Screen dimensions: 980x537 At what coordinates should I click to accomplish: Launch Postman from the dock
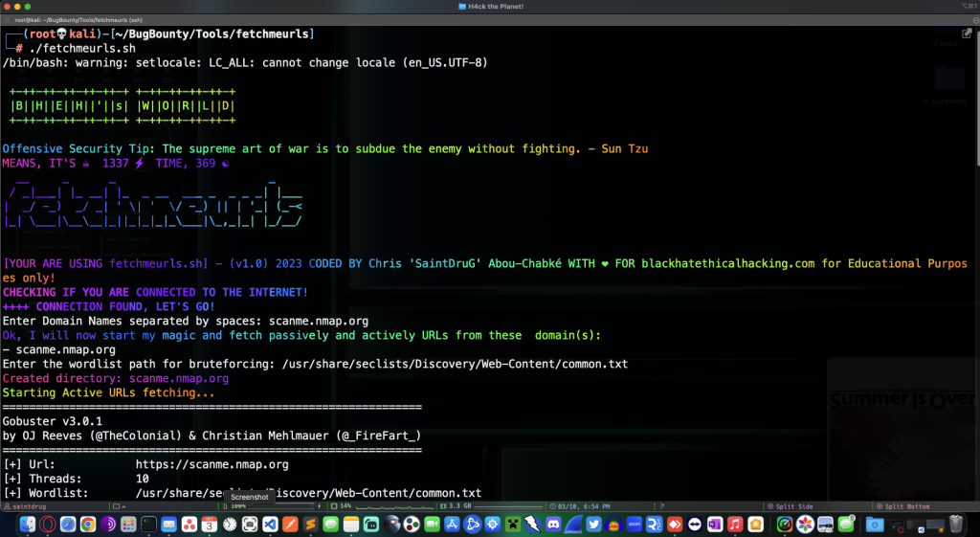[290, 524]
